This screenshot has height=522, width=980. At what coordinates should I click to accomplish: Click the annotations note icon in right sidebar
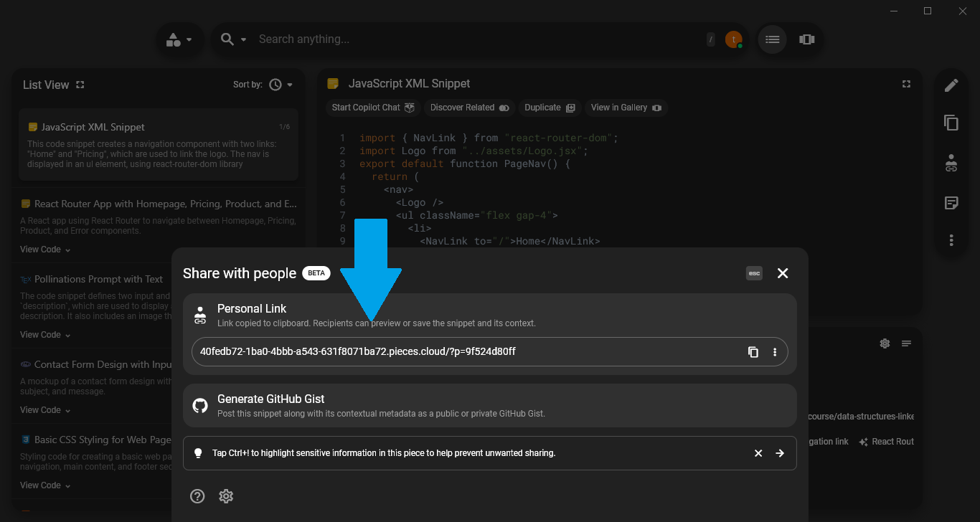(x=951, y=203)
